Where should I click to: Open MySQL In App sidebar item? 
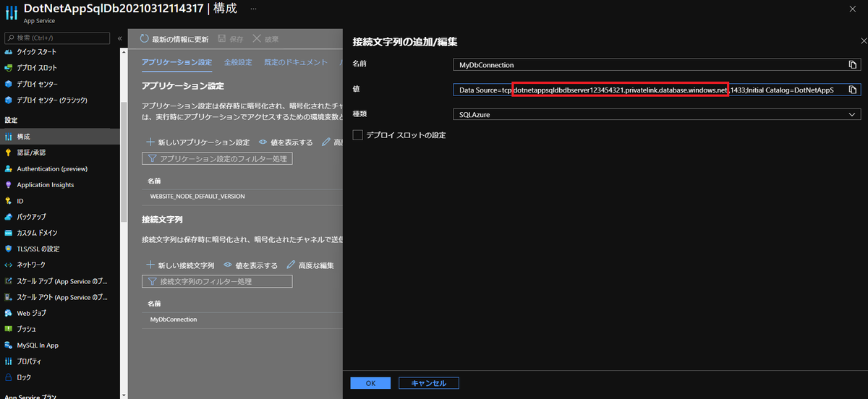coord(38,346)
